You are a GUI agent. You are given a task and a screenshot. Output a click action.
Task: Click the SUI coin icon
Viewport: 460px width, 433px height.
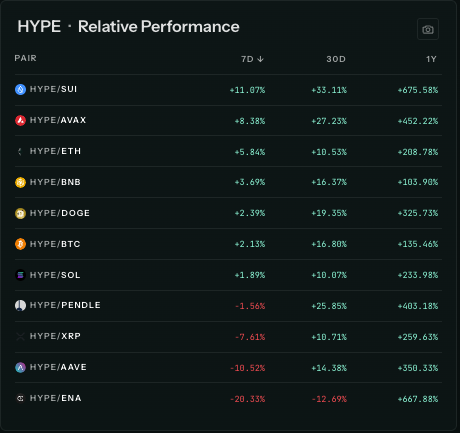point(20,89)
